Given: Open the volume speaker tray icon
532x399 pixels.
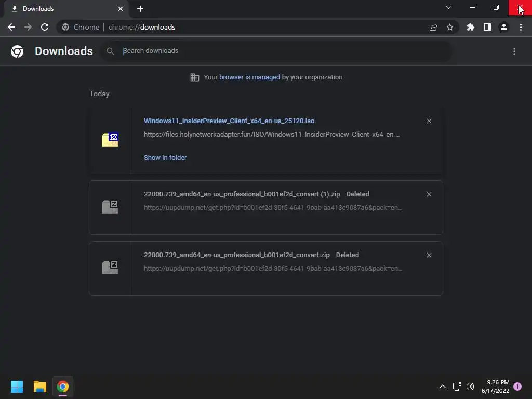Looking at the screenshot, I should (x=470, y=387).
